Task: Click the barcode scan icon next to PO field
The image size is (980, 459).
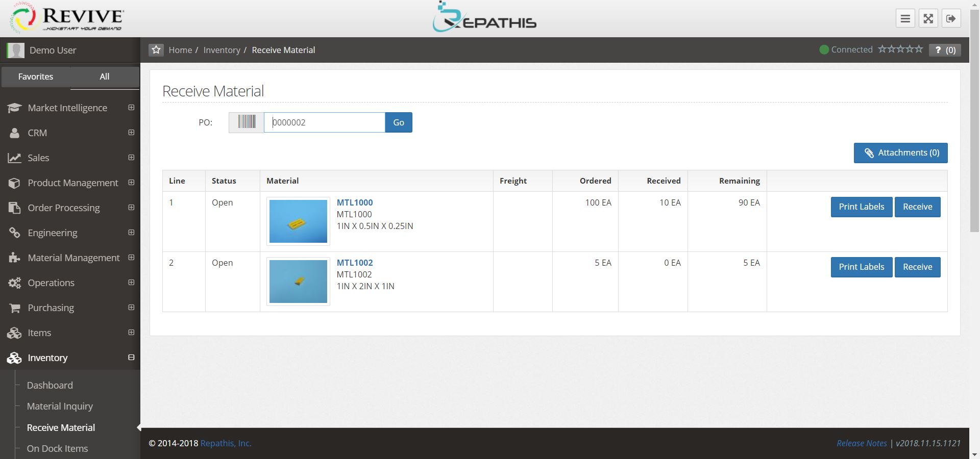Action: coord(247,122)
